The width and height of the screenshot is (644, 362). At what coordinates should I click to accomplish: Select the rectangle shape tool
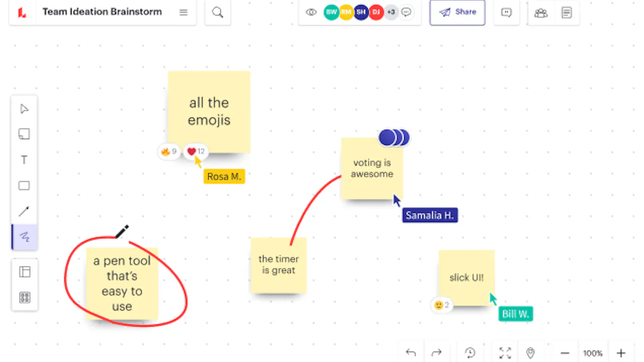click(x=24, y=186)
